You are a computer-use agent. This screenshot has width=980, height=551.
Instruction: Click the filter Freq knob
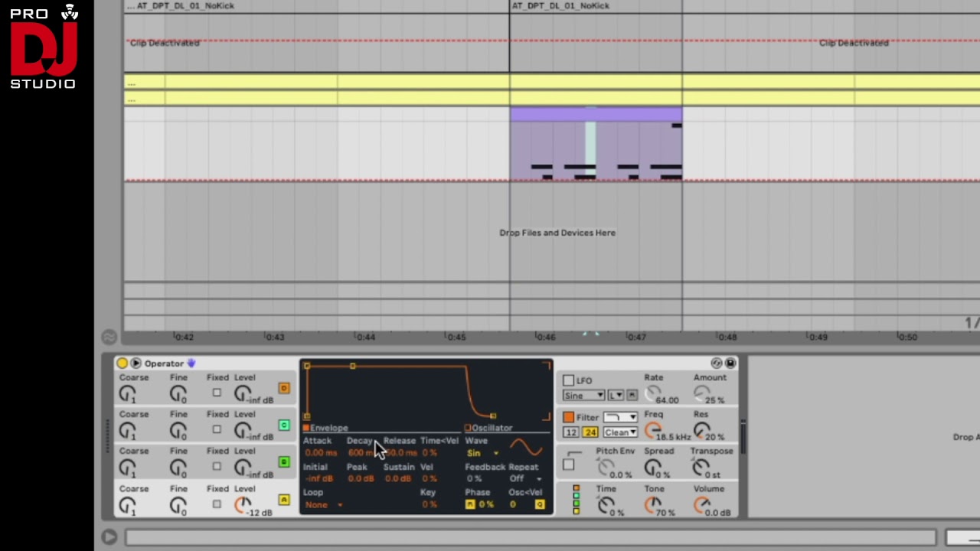coord(652,430)
